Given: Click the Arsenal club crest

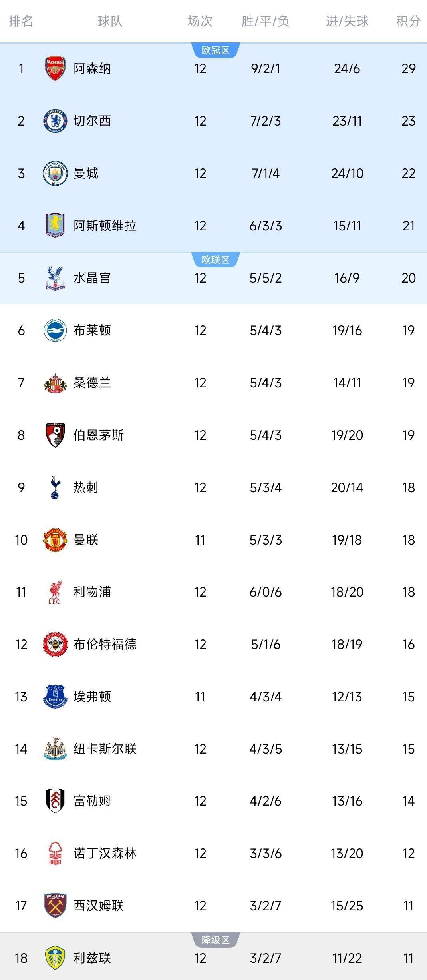Looking at the screenshot, I should pyautogui.click(x=55, y=68).
